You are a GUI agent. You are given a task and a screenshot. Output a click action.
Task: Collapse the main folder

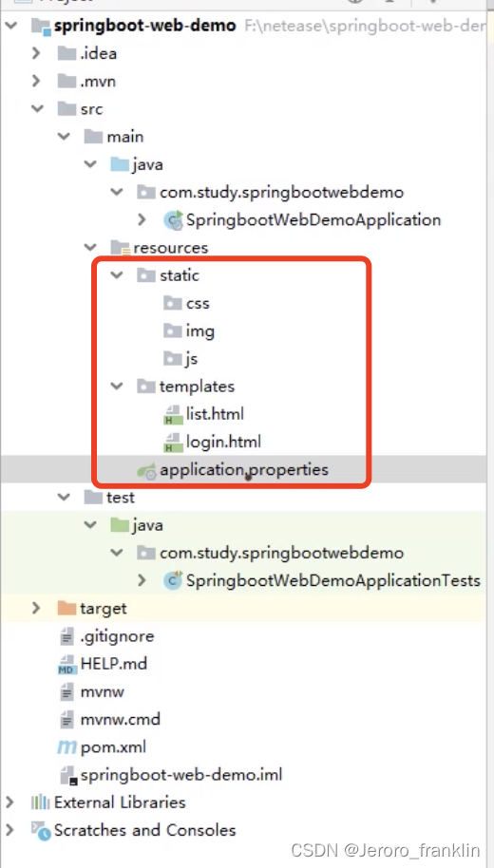64,136
